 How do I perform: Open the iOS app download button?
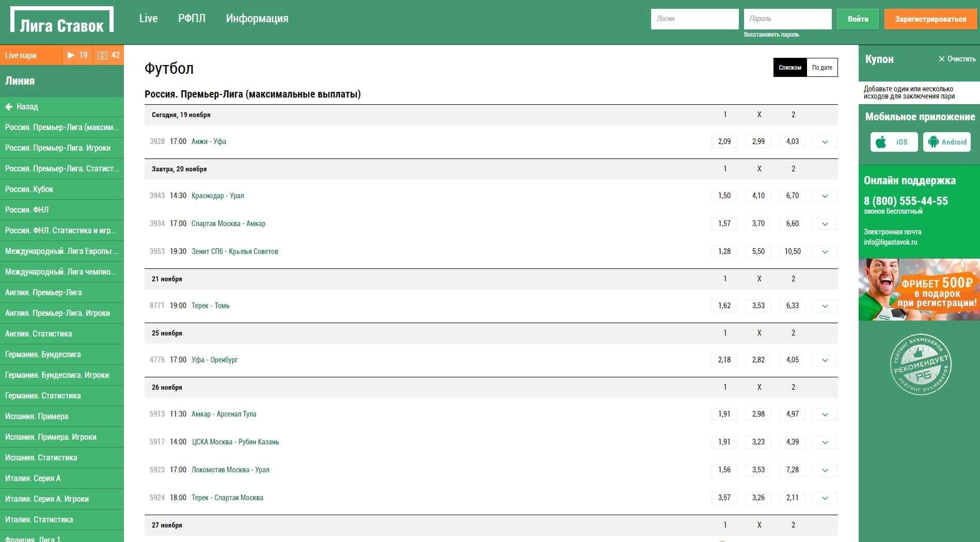(x=894, y=142)
